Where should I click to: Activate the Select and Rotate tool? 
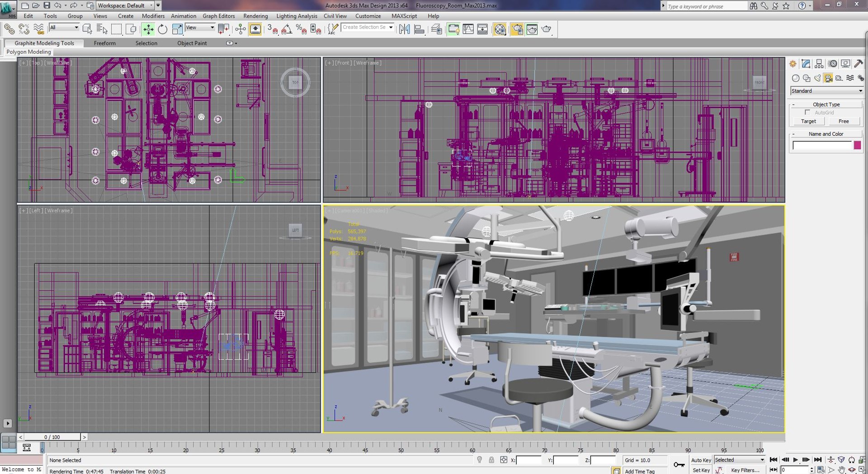pos(162,29)
